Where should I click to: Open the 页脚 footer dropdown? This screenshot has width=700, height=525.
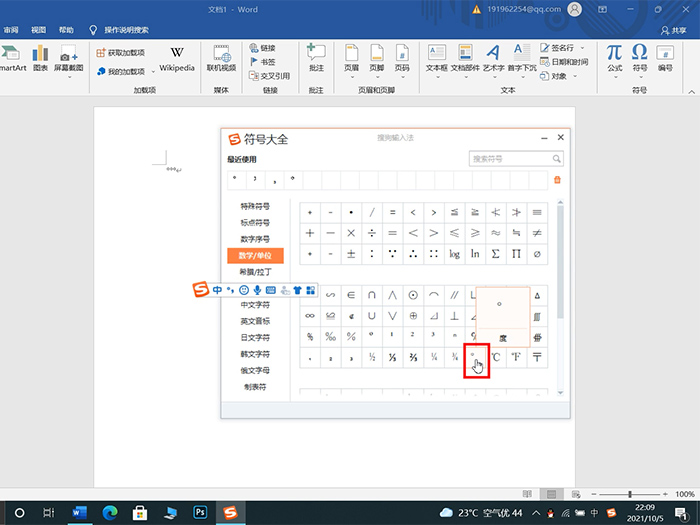(377, 78)
